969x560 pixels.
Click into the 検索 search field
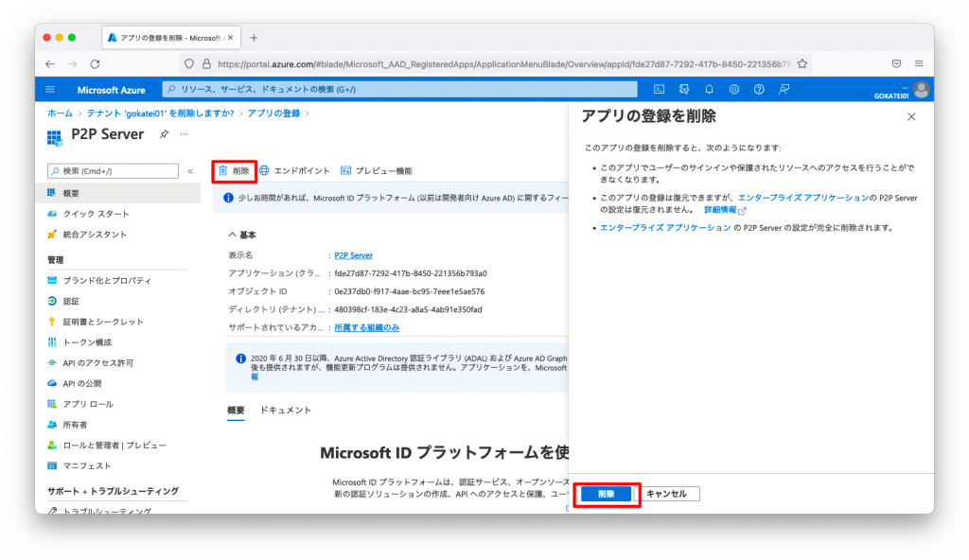[x=114, y=171]
